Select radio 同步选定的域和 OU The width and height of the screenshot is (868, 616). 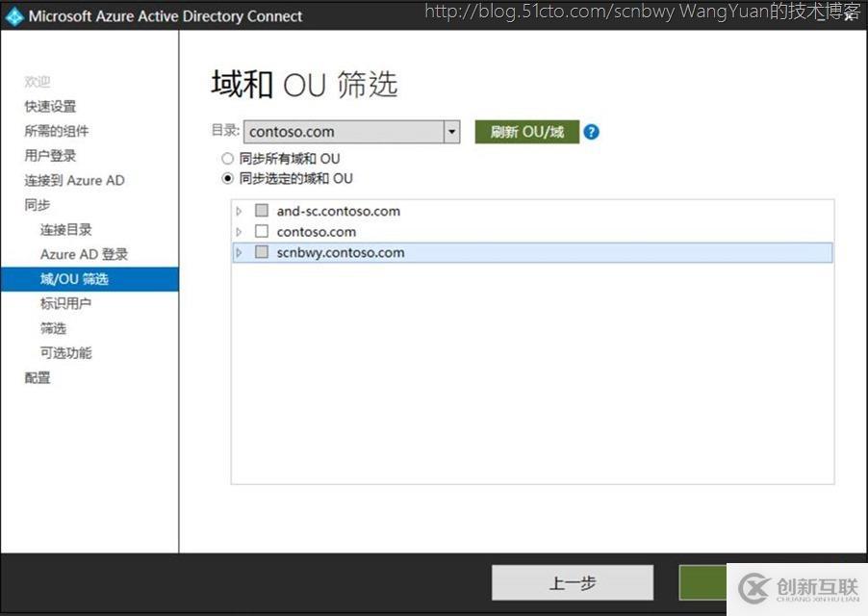[227, 179]
